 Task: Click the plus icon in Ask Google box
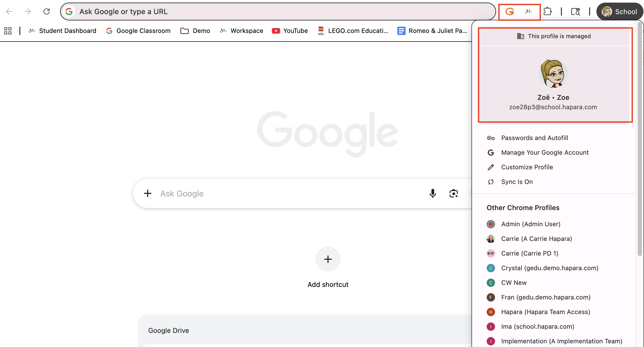pyautogui.click(x=148, y=193)
